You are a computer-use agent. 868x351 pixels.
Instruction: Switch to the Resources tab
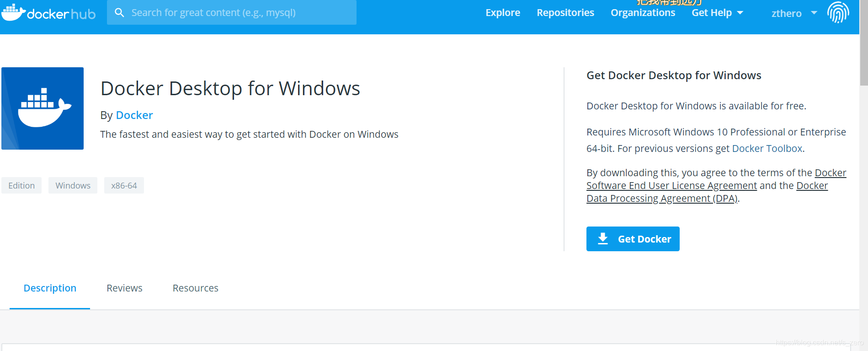195,288
